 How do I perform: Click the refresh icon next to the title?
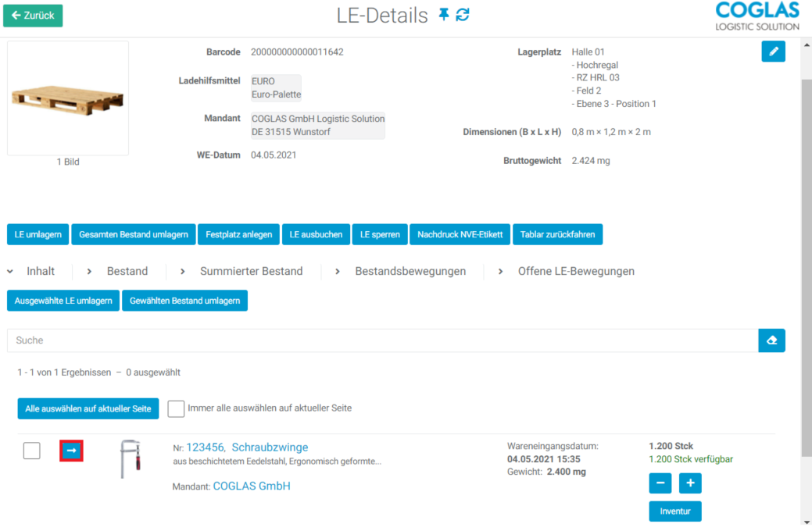tap(463, 15)
